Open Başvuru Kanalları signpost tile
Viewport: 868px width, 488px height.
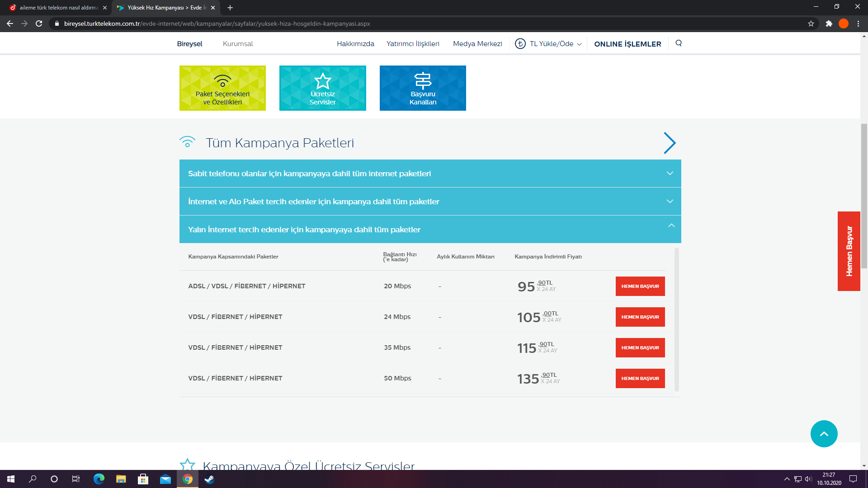click(x=423, y=88)
